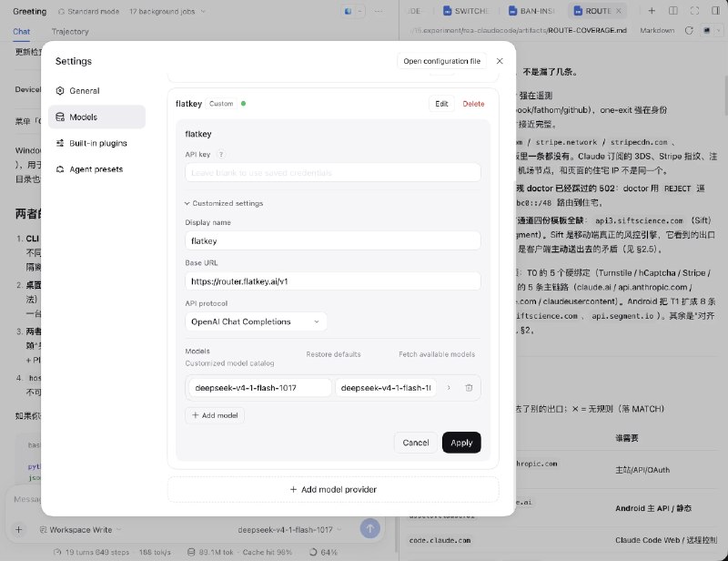Open the Workspace Write permission dropdown
This screenshot has height=561, width=728.
point(80,529)
